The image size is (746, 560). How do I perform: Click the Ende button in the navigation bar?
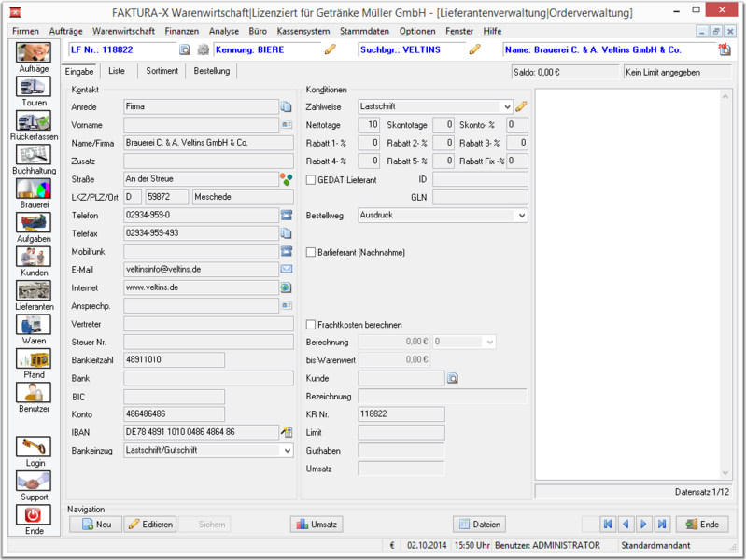[x=702, y=525]
